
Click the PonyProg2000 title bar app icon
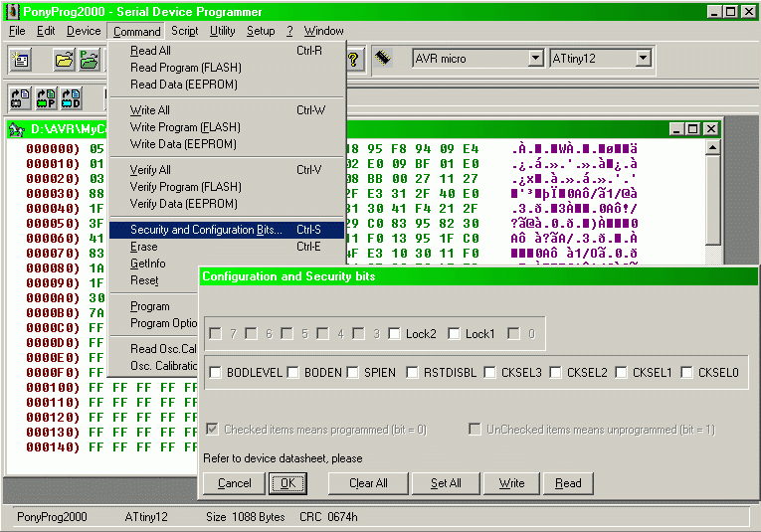[x=13, y=12]
